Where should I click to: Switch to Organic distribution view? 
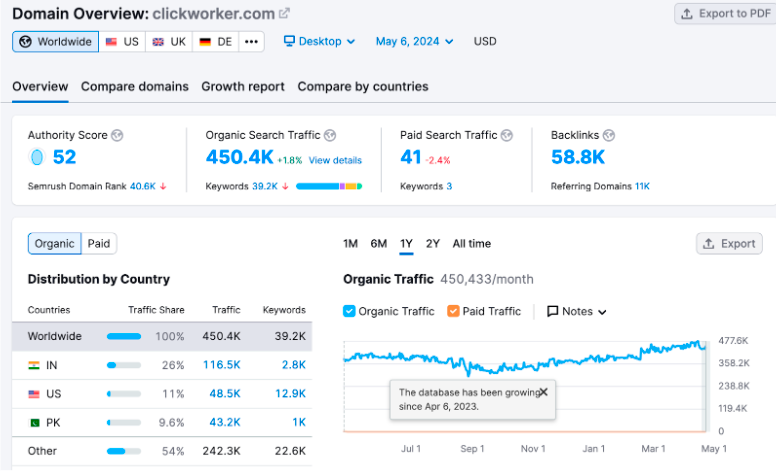pyautogui.click(x=54, y=243)
